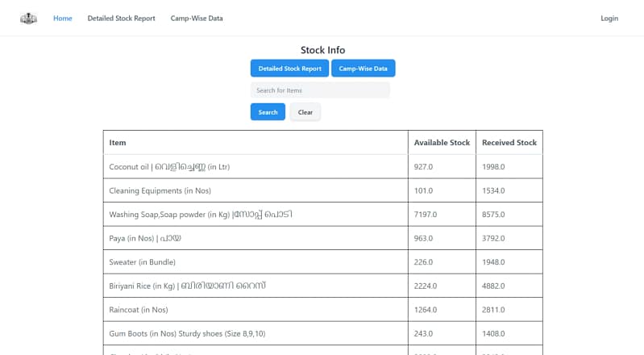Go to Home in navbar

click(63, 19)
